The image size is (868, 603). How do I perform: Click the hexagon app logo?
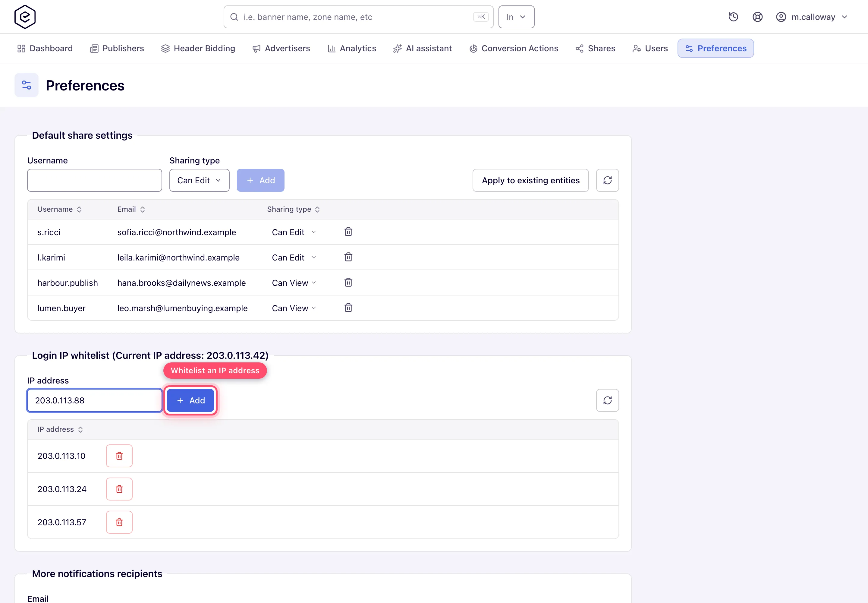click(25, 17)
